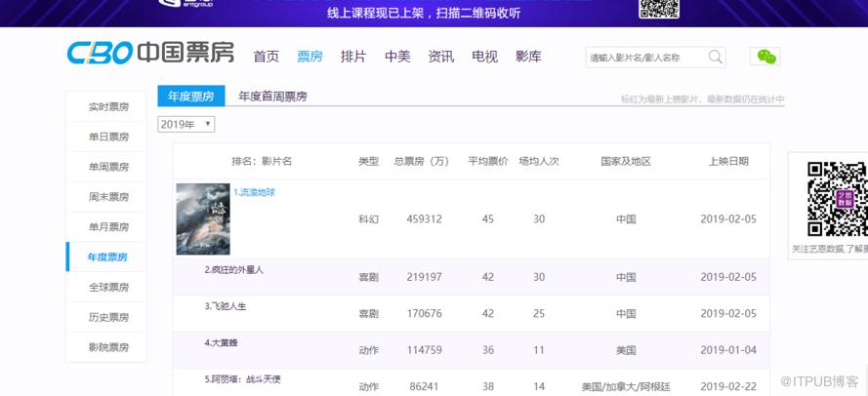Select 票房 in top navigation
The width and height of the screenshot is (868, 396).
coord(310,57)
